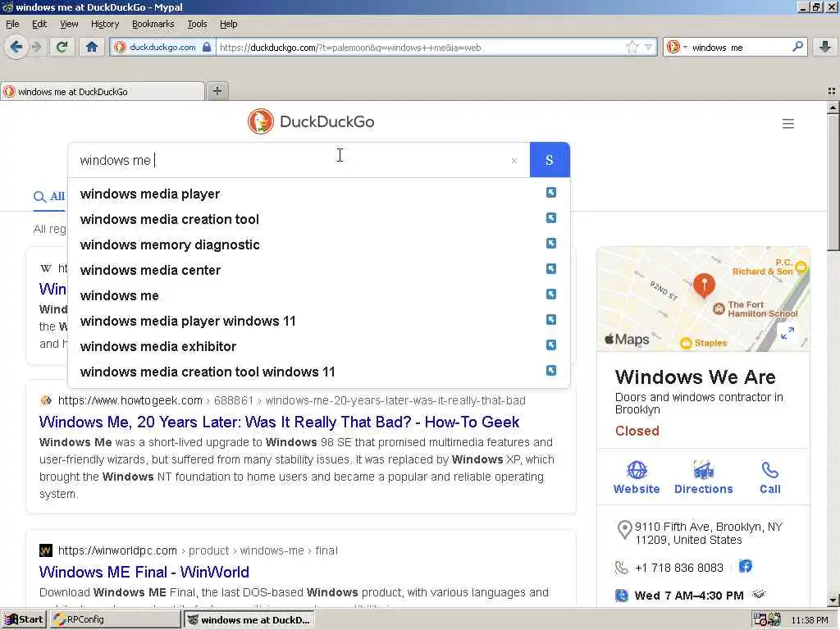Viewport: 840px width, 630px height.
Task: Click Mypal taskbar button 'windows me at DuckD...'
Action: tap(249, 620)
